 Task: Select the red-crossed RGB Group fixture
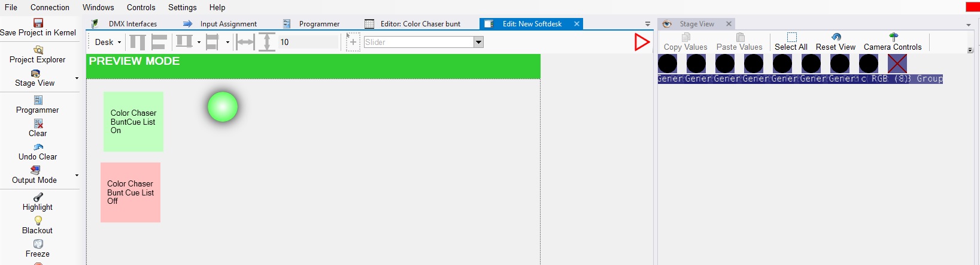[x=897, y=64]
